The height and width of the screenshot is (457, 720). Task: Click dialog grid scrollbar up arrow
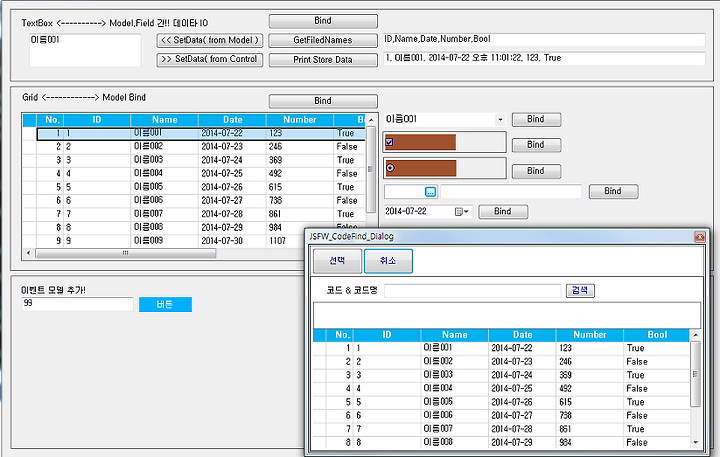695,335
